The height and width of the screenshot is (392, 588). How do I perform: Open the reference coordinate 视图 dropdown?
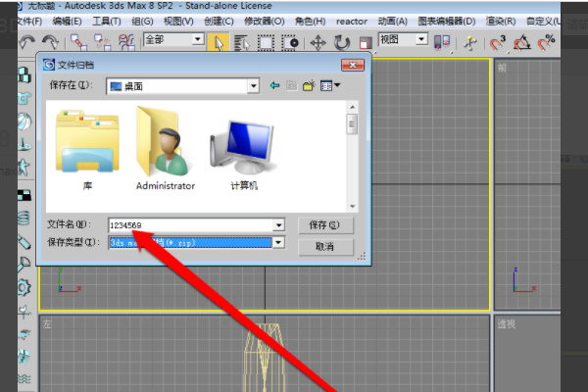coord(421,39)
